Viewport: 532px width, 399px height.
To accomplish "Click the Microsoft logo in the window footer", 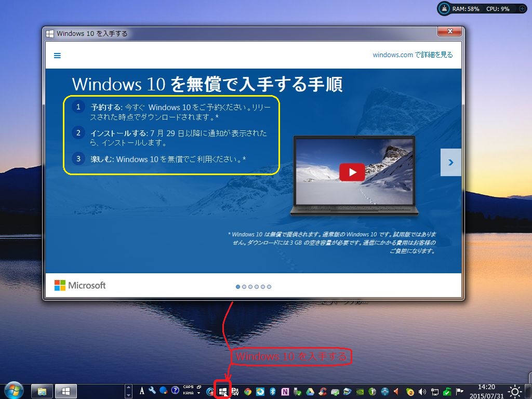I will click(x=79, y=285).
